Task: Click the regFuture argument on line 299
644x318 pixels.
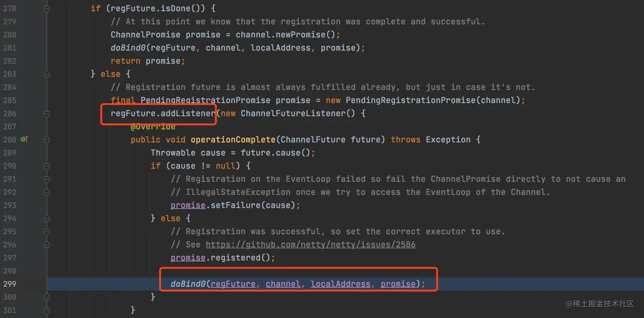Action: click(233, 284)
